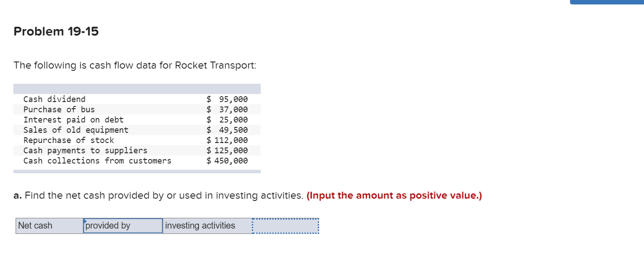Click the dotted answer input field
The image size is (644, 270).
285,225
